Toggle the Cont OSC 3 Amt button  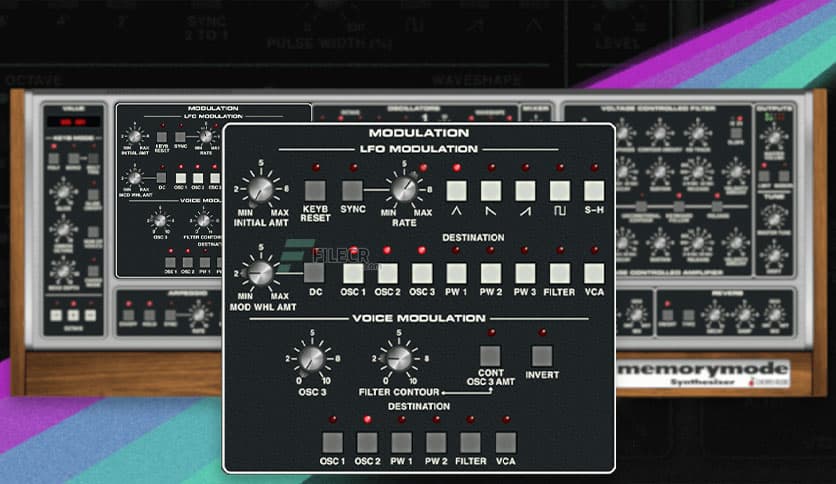click(x=490, y=356)
